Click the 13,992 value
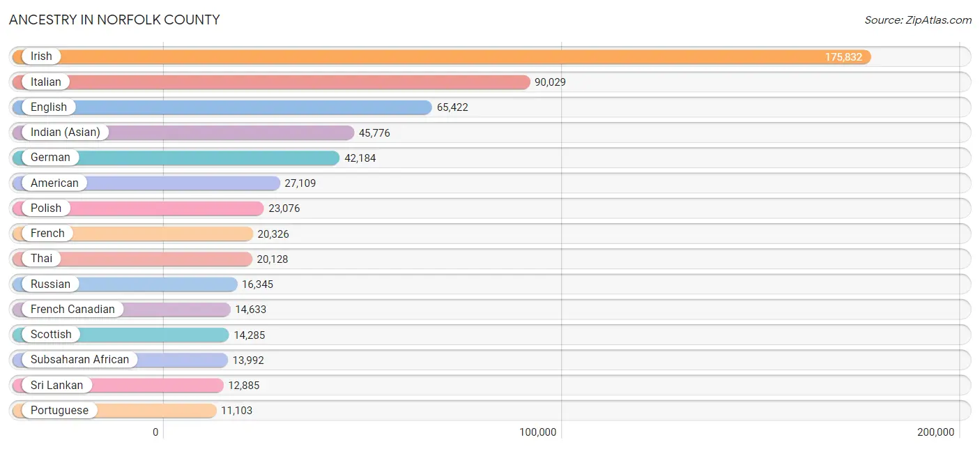Screen dimensions: 980x449 247,360
